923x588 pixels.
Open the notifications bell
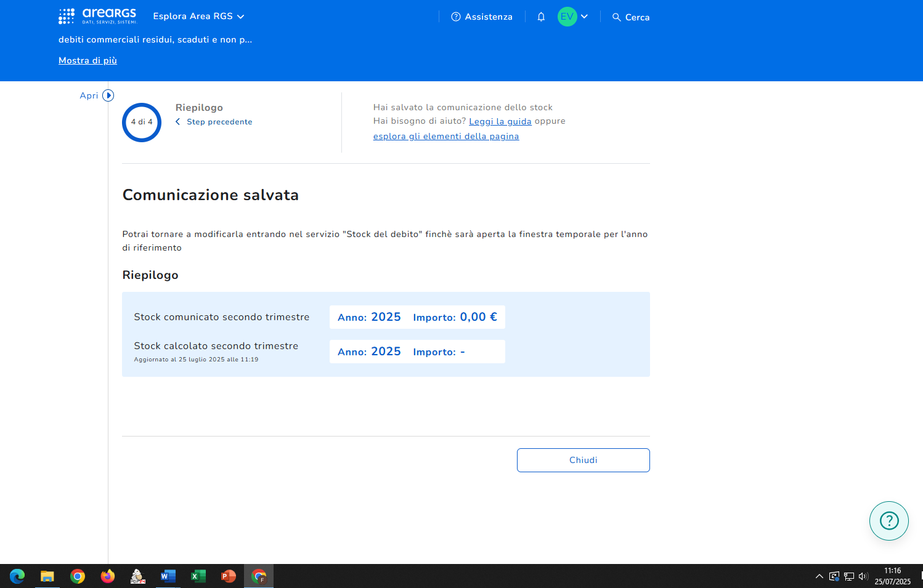(541, 17)
